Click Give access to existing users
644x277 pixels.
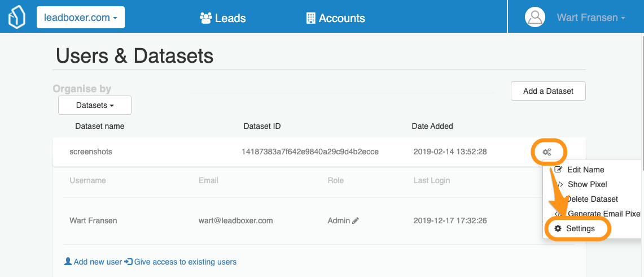180,262
